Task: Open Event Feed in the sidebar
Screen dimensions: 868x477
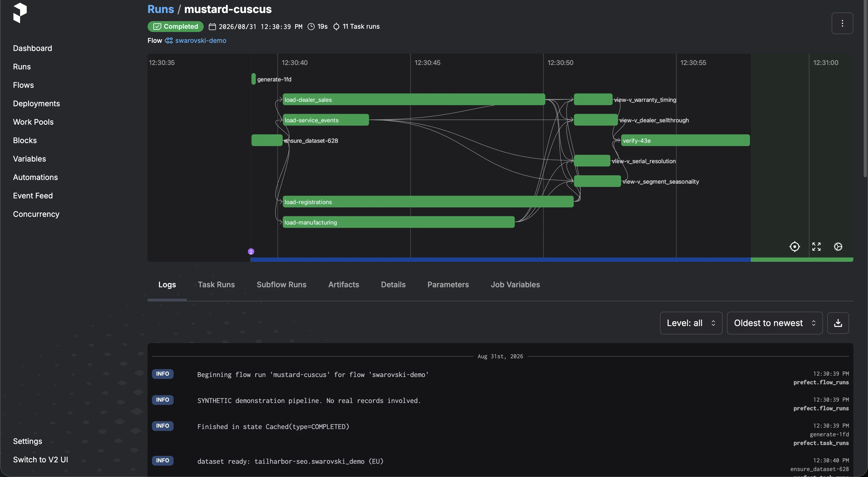Action: click(x=33, y=196)
